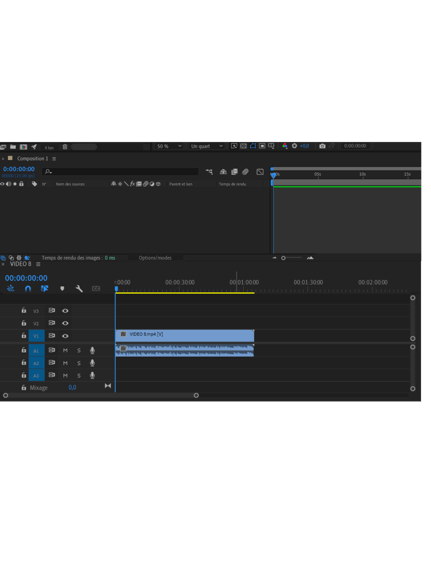The height and width of the screenshot is (566, 431).
Task: Click the snapshot camera icon
Action: 322,146
